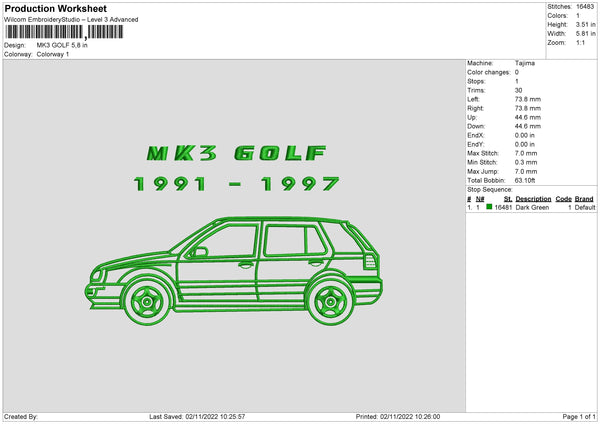Click the 'Created By:' footer label
The image size is (600, 424).
[x=21, y=417]
